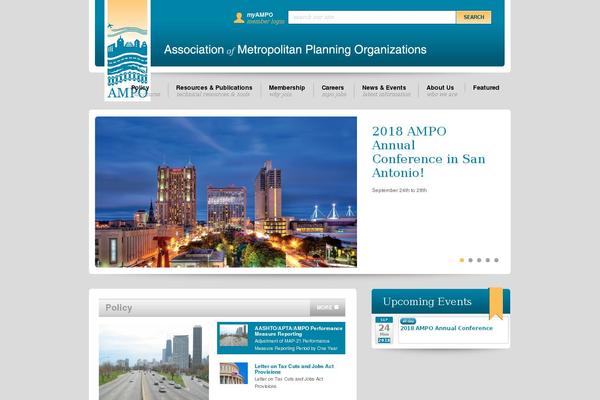Select the second slider dot
This screenshot has height=400, width=600.
470,260
